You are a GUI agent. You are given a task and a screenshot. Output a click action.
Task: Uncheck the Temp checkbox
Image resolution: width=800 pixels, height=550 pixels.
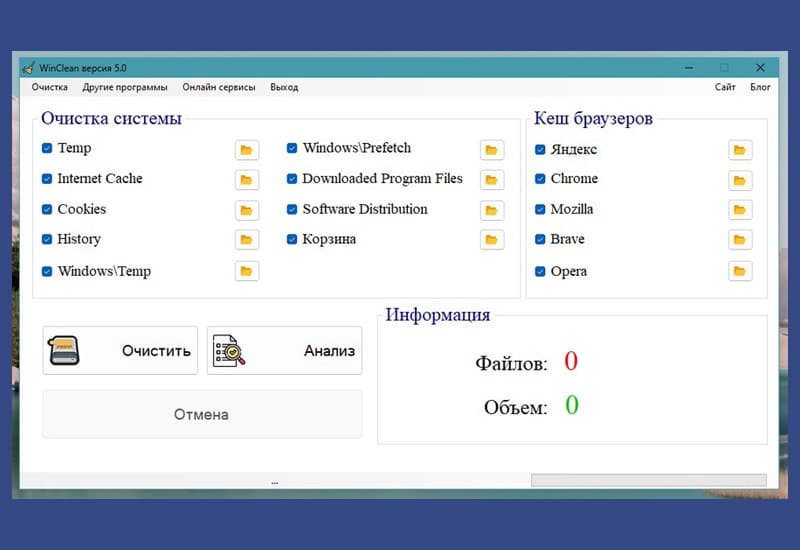[x=47, y=148]
